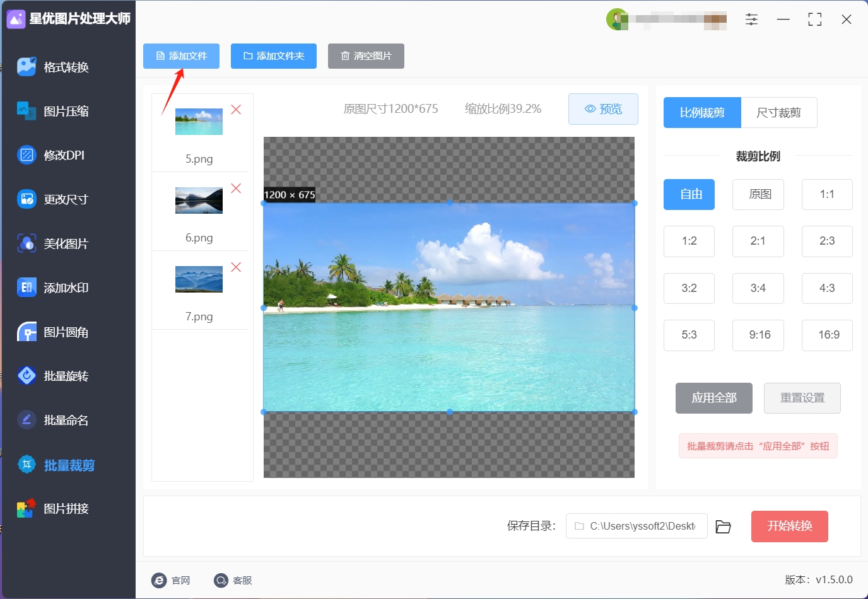This screenshot has width=868, height=599.
Task: Open the 批量命名 batch rename icon
Action: coord(26,420)
